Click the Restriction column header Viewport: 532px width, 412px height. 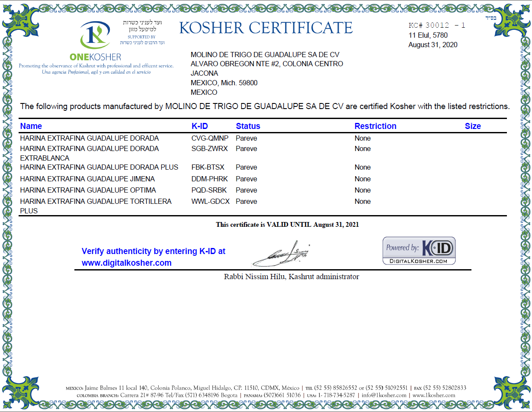[375, 126]
